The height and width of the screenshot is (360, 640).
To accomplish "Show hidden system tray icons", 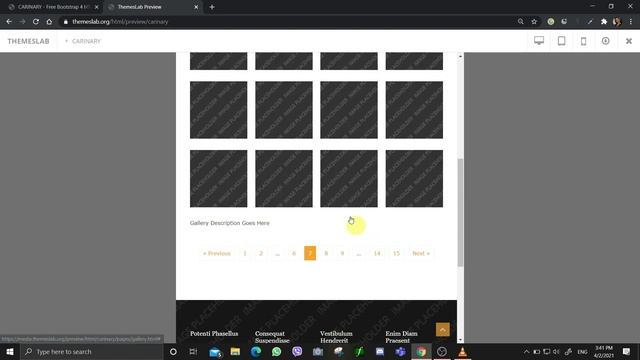I will 527,351.
